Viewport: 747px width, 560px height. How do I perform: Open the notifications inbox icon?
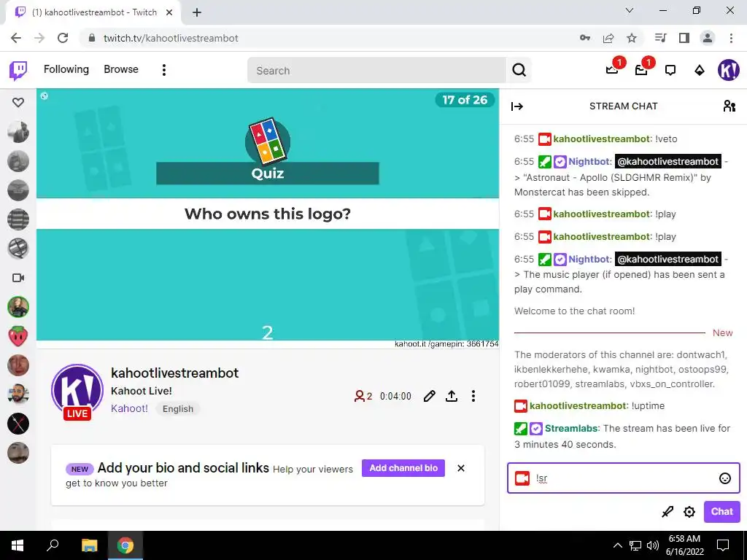[x=641, y=71]
